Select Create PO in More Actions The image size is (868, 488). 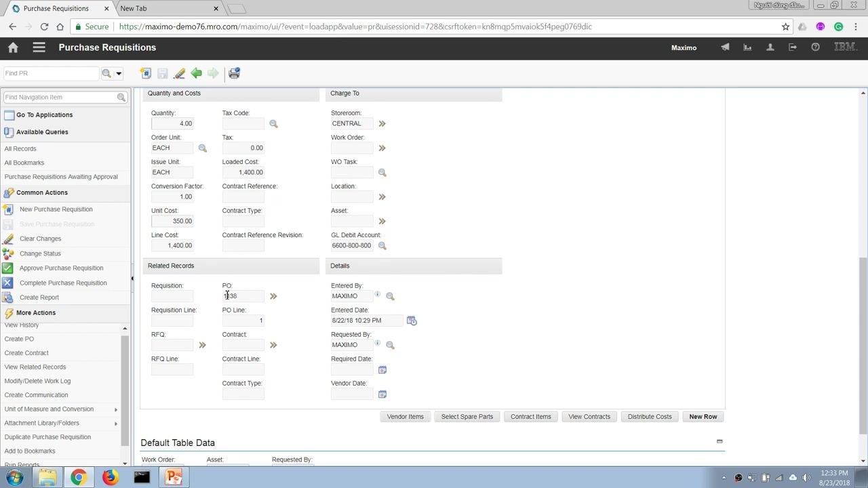click(x=19, y=339)
